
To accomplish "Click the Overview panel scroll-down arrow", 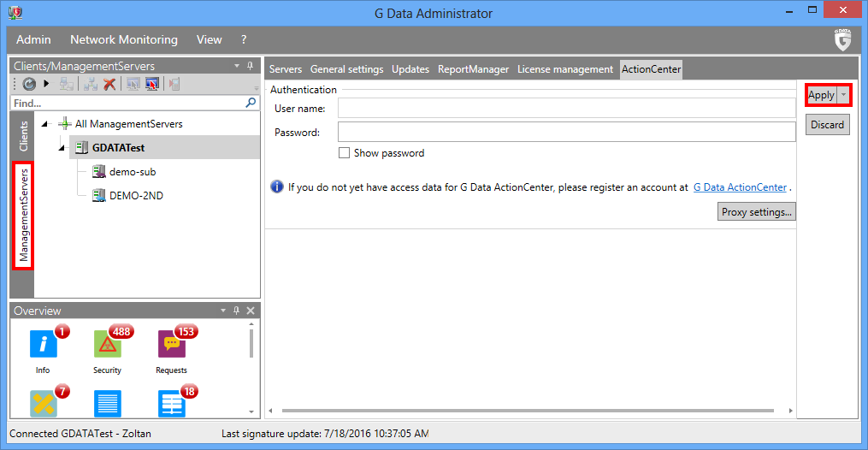I will click(x=251, y=412).
